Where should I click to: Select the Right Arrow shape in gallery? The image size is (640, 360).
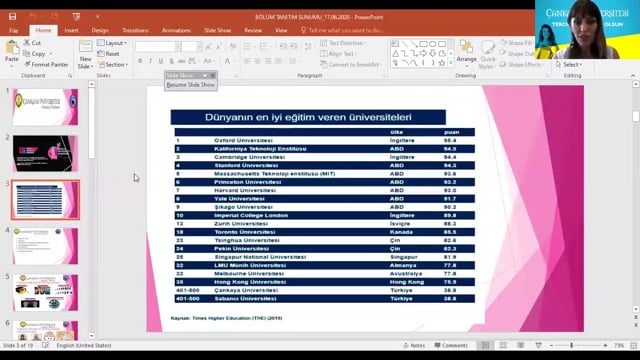[423, 53]
